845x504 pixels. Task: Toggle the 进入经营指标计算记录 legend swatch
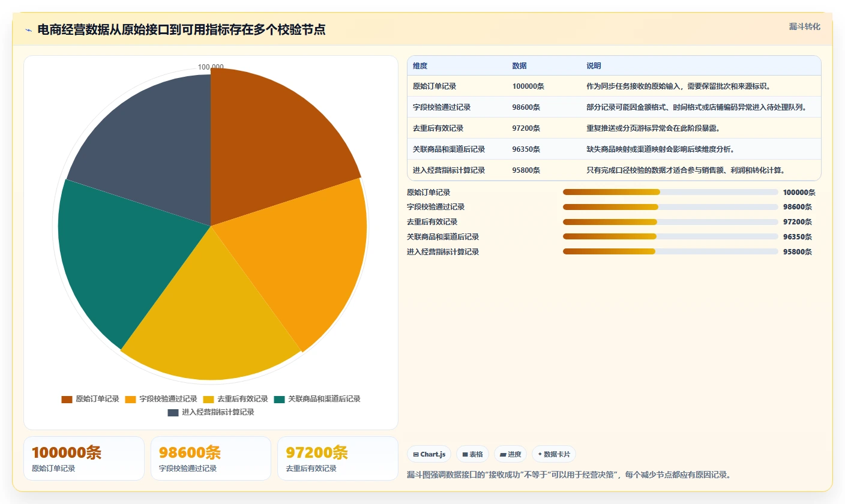pos(173,412)
